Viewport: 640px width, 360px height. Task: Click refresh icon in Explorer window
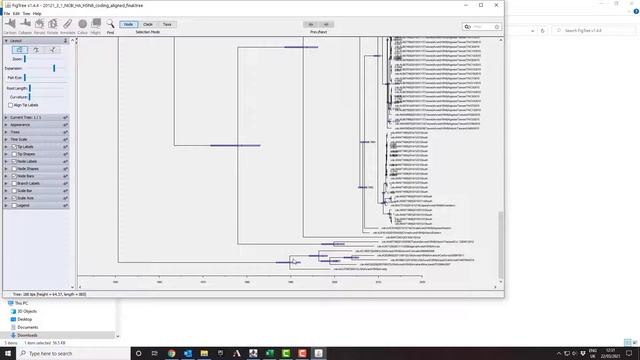click(542, 31)
